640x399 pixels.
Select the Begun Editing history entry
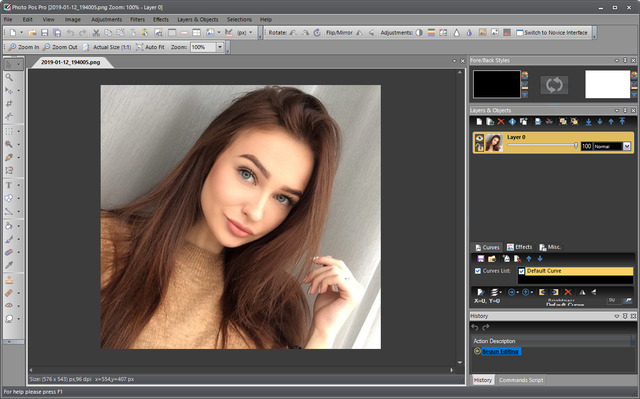tap(500, 351)
